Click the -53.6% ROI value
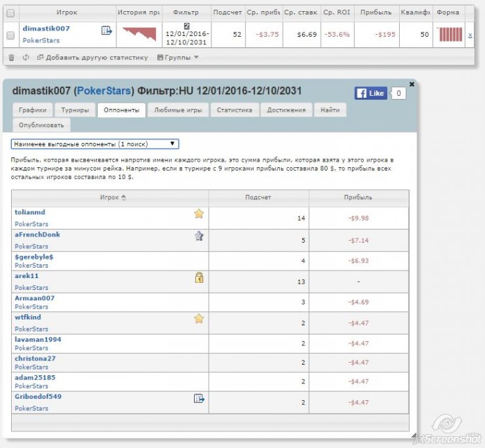485x448 pixels. click(x=337, y=35)
